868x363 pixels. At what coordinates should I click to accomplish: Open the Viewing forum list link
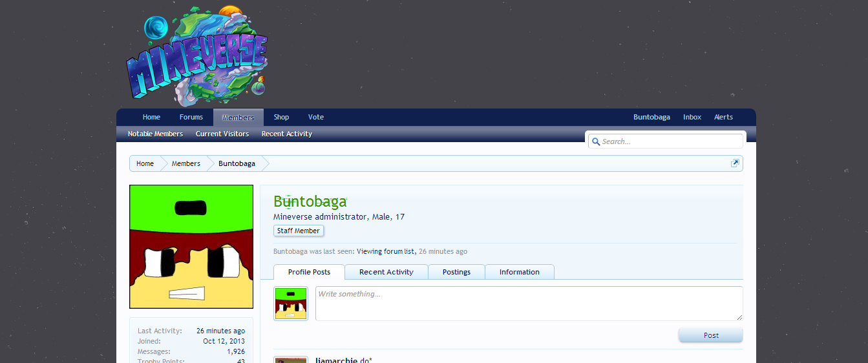pyautogui.click(x=385, y=251)
